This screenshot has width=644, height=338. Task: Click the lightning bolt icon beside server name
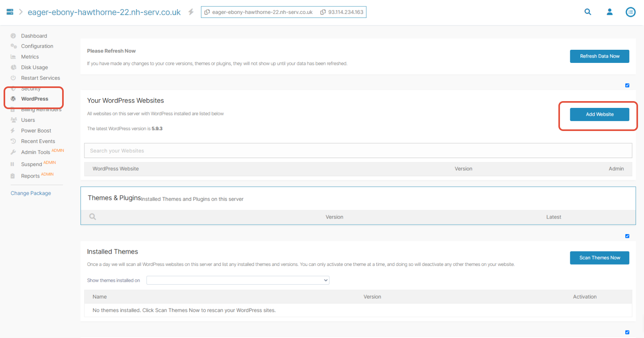coord(191,12)
